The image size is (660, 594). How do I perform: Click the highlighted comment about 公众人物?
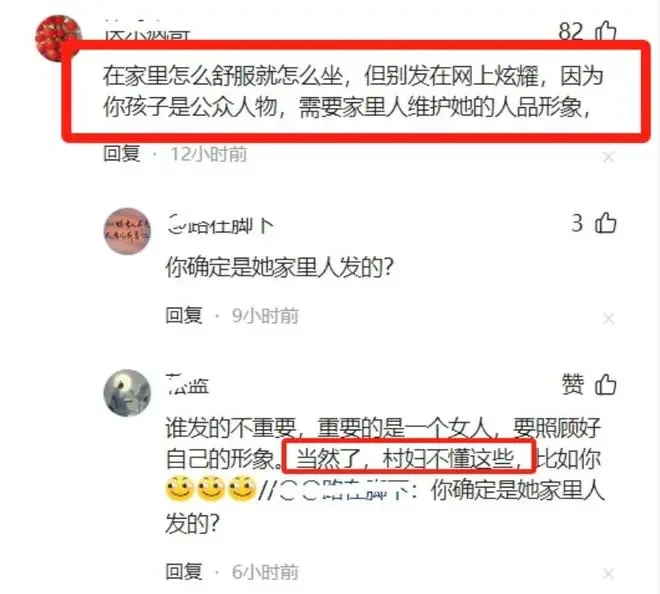pos(356,91)
